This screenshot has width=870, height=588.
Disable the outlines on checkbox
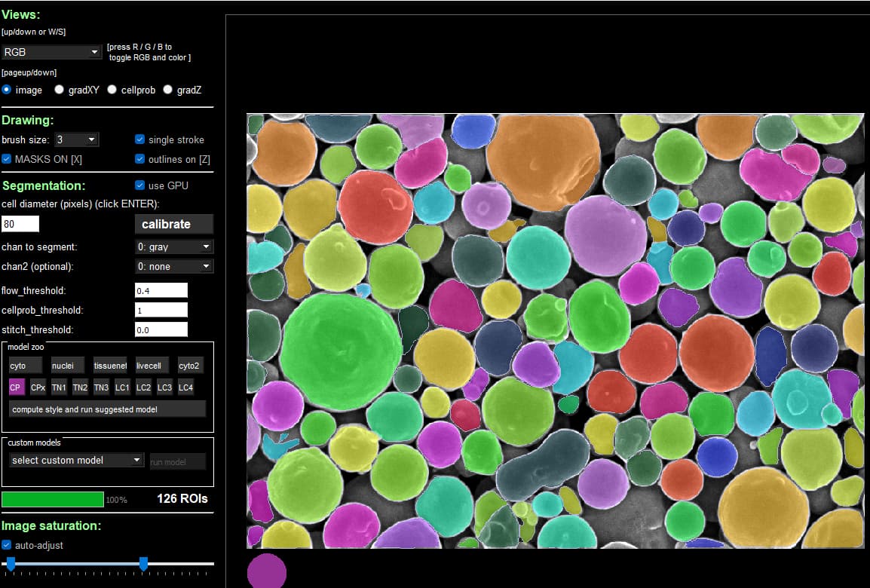139,159
